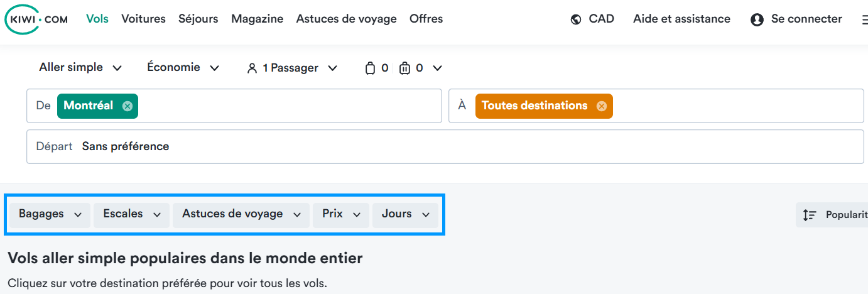Image resolution: width=868 pixels, height=294 pixels.
Task: Click the checked baggage suitcase icon
Action: coord(405,68)
